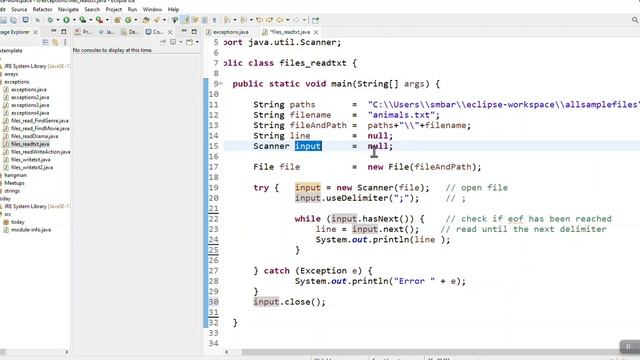This screenshot has height=360, width=640.
Task: Click the Debug bug toolbar icon
Action: [x=50, y=20]
